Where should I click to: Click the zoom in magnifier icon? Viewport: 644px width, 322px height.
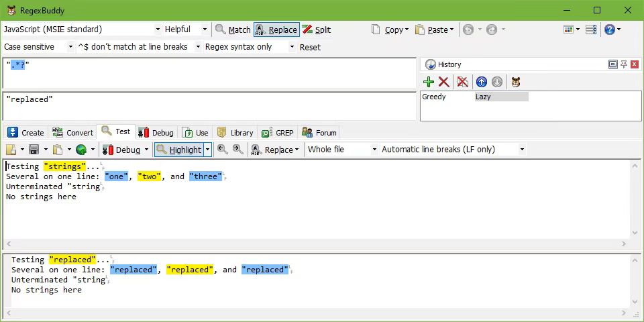pyautogui.click(x=237, y=150)
